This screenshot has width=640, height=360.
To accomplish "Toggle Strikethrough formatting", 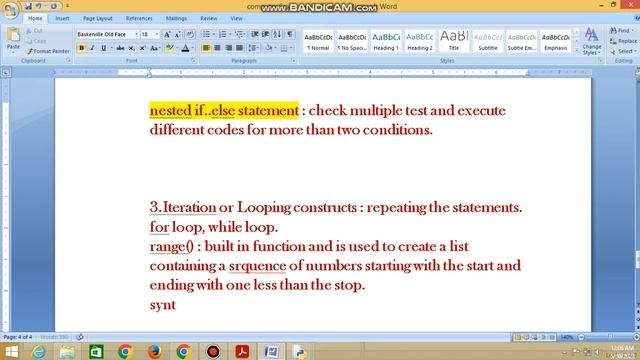I will [120, 48].
